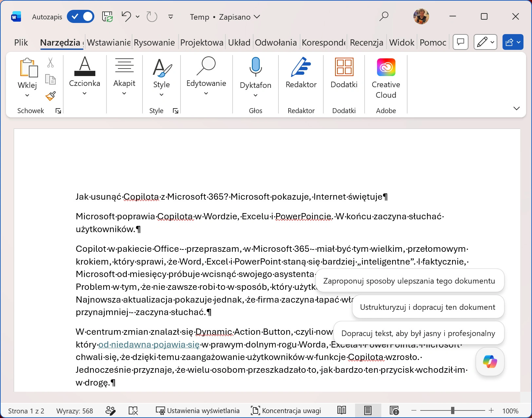This screenshot has width=532, height=418.
Task: Expand the Dyktafon options arrow
Action: tap(256, 95)
